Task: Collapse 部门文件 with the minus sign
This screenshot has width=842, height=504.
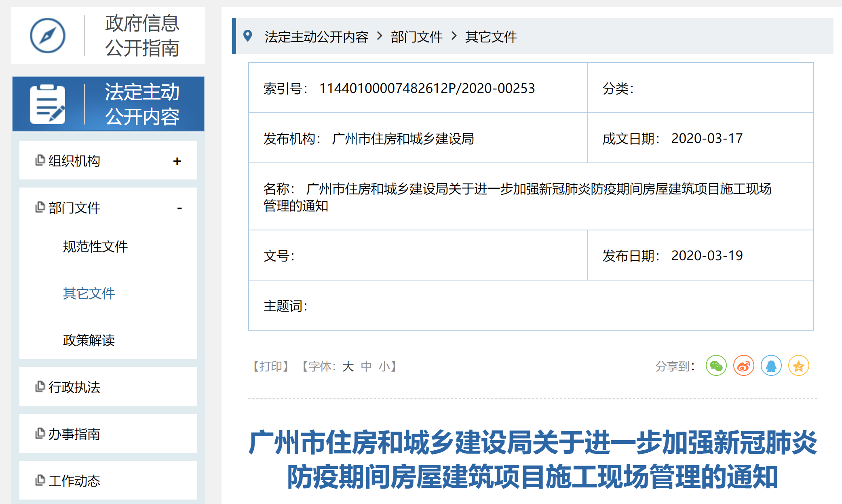Action: coord(179,208)
